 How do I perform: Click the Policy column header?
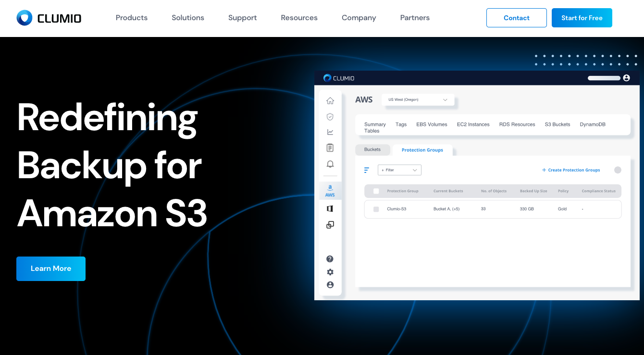point(563,191)
